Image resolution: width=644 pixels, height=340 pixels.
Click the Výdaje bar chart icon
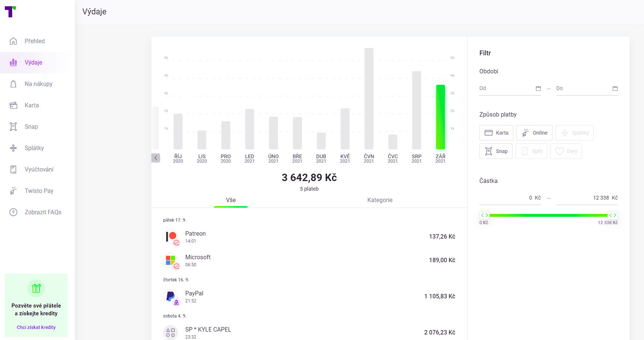[x=13, y=62]
